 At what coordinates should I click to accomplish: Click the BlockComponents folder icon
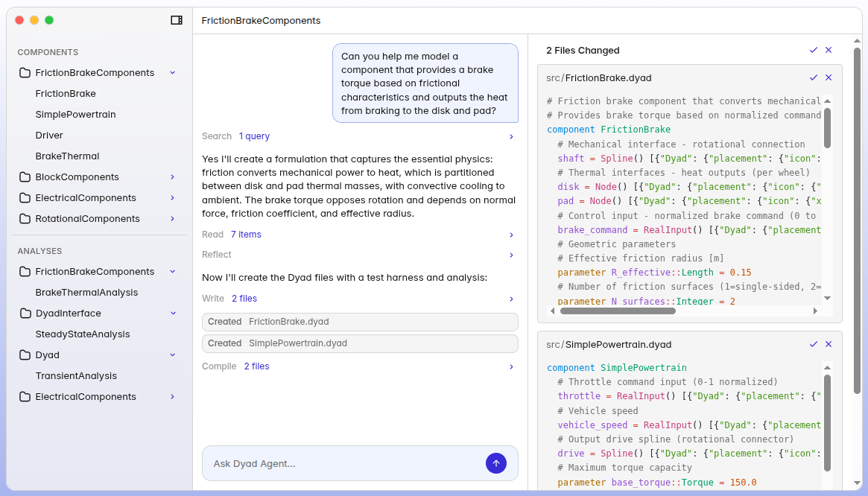pyautogui.click(x=25, y=177)
